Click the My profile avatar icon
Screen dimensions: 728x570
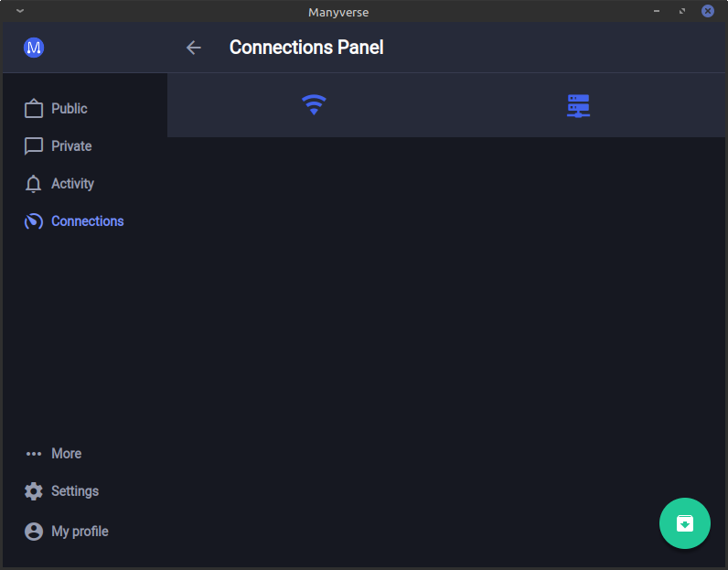34,532
